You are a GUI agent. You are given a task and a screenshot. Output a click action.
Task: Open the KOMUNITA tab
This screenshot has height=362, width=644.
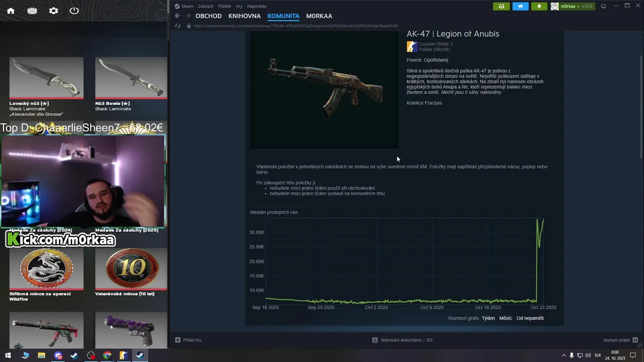(283, 16)
